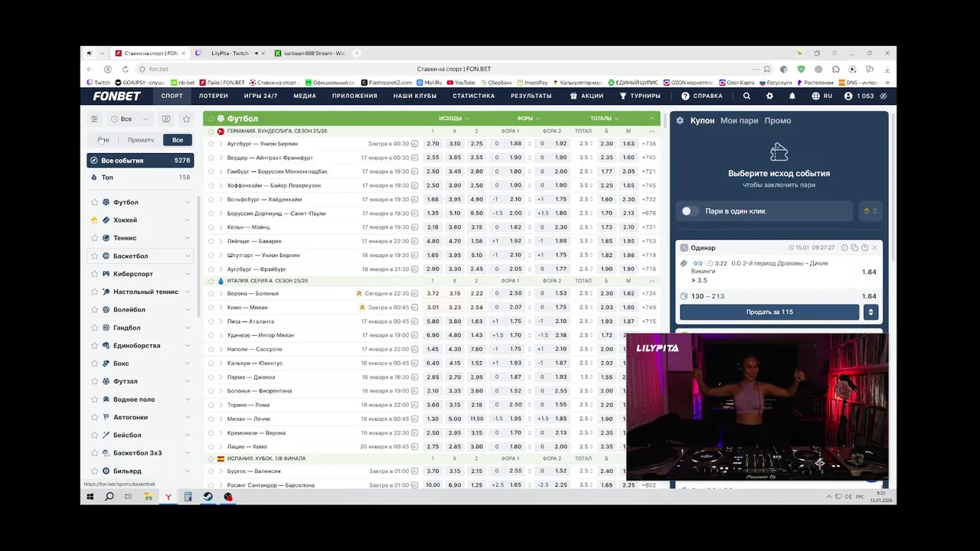980x551 pixels.
Task: Click Лейпциг — Бавария home win odds 4.80
Action: coord(433,241)
